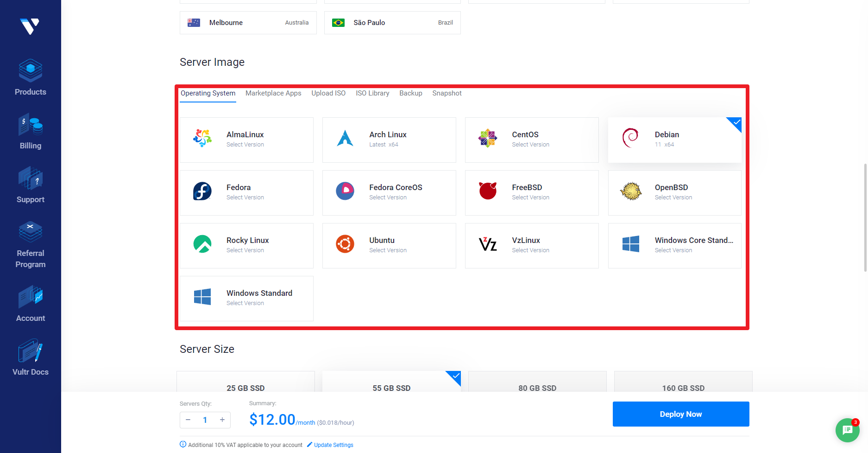Click the VAT info circle icon
868x453 pixels.
point(183,444)
